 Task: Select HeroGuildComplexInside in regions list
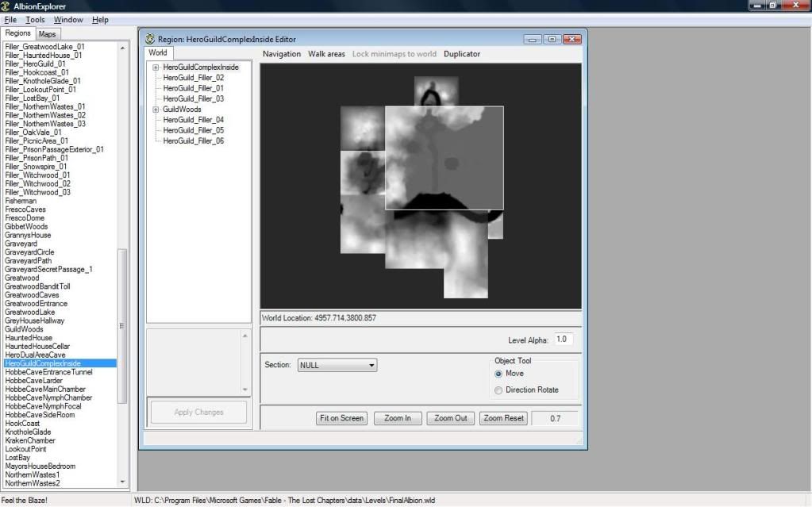(x=60, y=363)
